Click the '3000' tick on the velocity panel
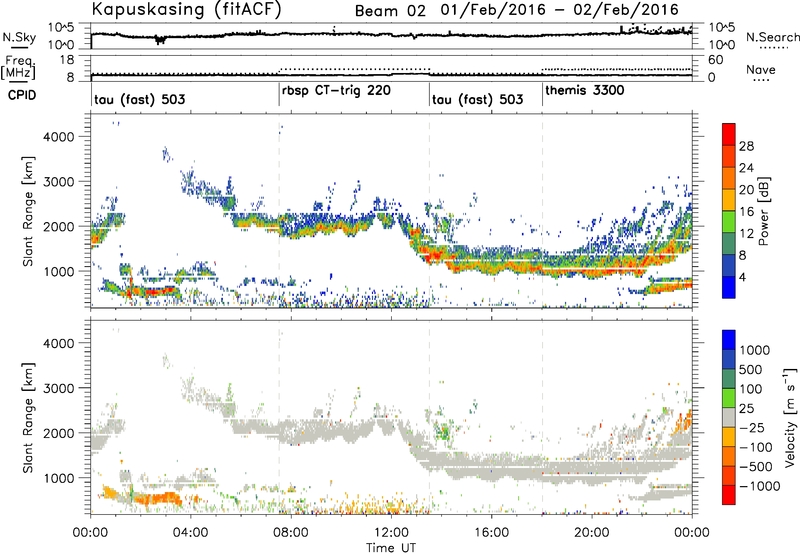This screenshot has width=800, height=554. point(58,388)
